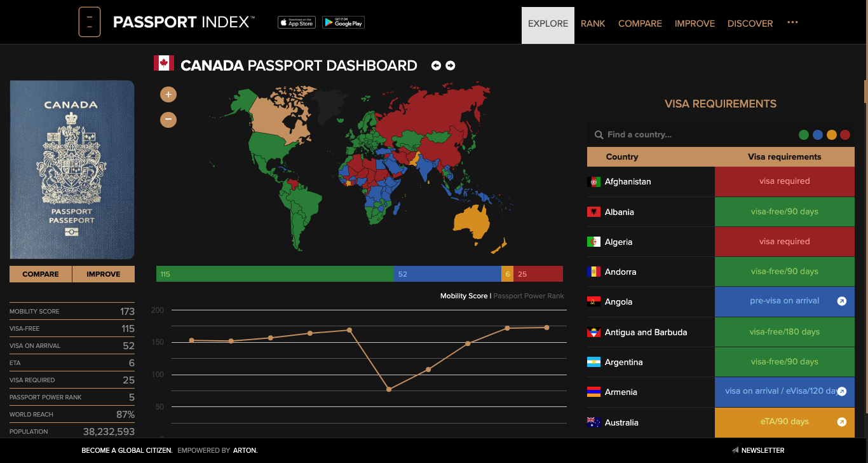Click blue 52 visa on arrival segment
This screenshot has width=868, height=463.
(x=447, y=274)
